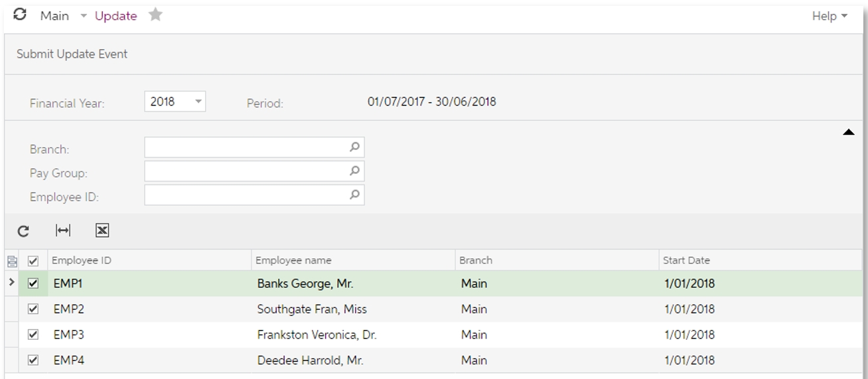The image size is (868, 379).
Task: Open Financial Year dropdown
Action: click(x=198, y=102)
